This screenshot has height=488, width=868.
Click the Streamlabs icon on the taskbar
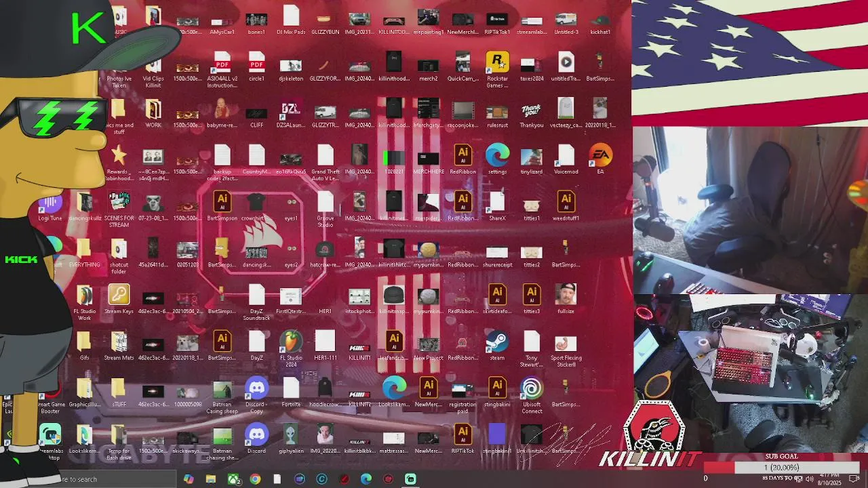pos(410,479)
